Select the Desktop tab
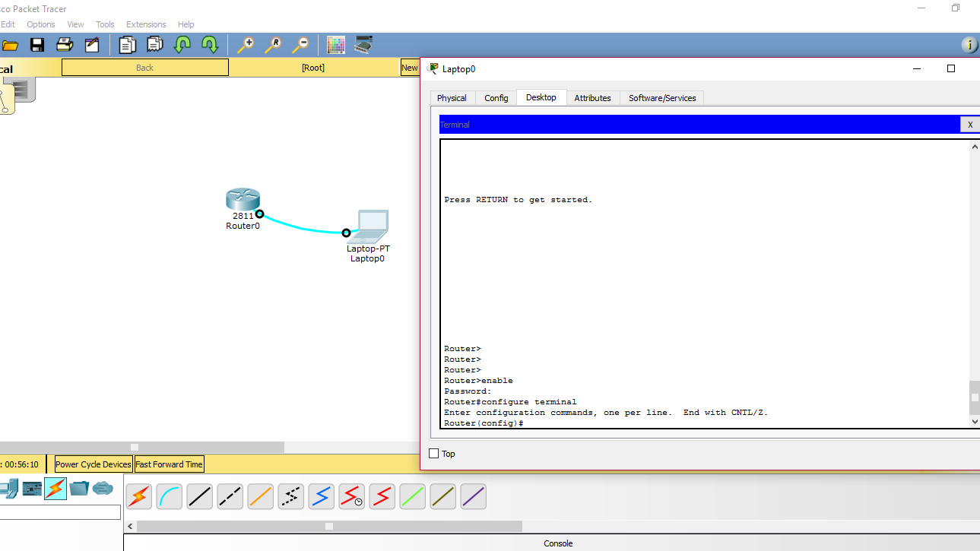Screen dimensions: 980x551 [x=541, y=97]
